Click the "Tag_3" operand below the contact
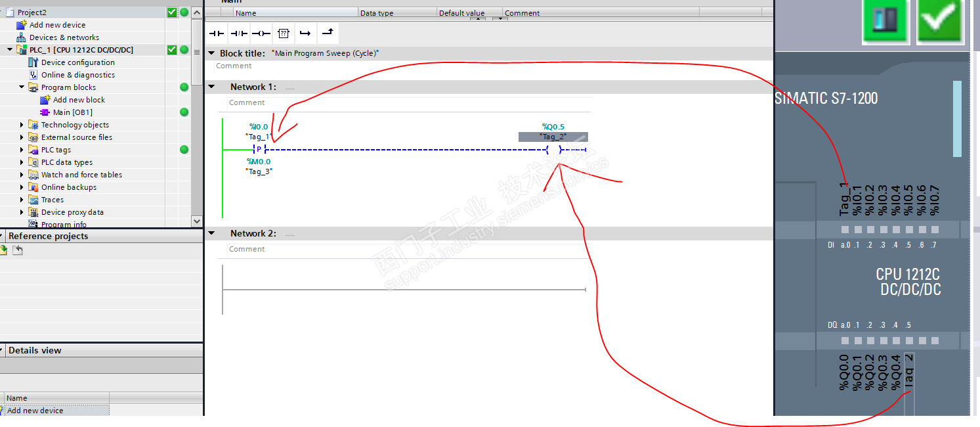The height and width of the screenshot is (427, 980). point(259,171)
